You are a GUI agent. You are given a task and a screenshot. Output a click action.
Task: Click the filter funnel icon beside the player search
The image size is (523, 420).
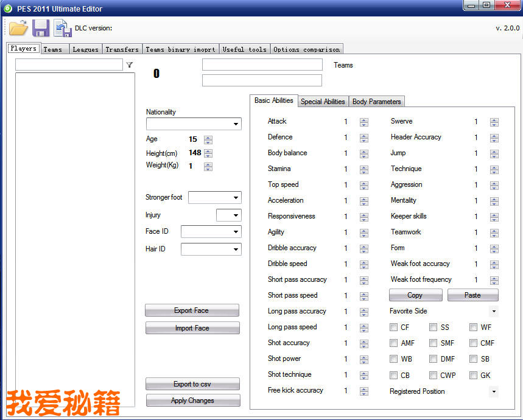[x=129, y=65]
